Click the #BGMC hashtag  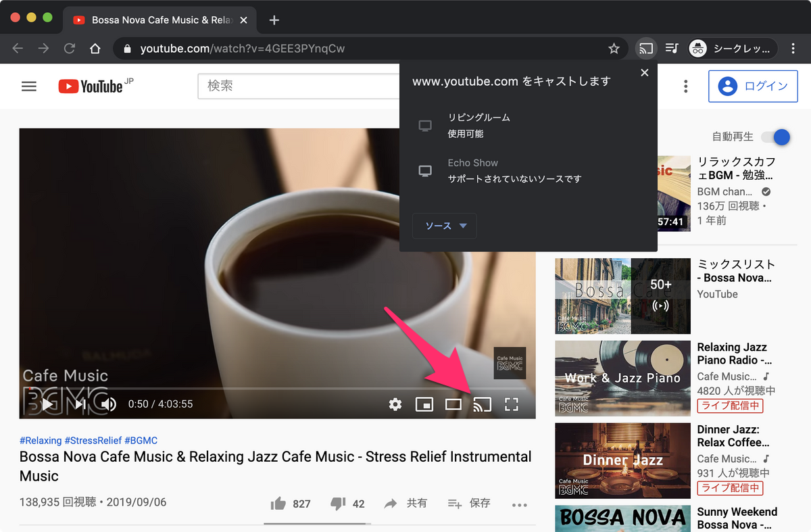(141, 440)
